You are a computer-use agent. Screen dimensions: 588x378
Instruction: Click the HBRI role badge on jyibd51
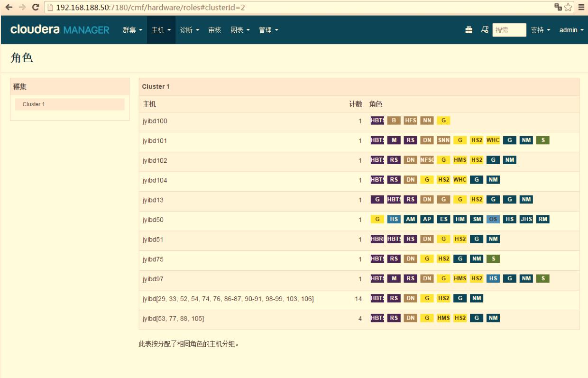click(377, 240)
